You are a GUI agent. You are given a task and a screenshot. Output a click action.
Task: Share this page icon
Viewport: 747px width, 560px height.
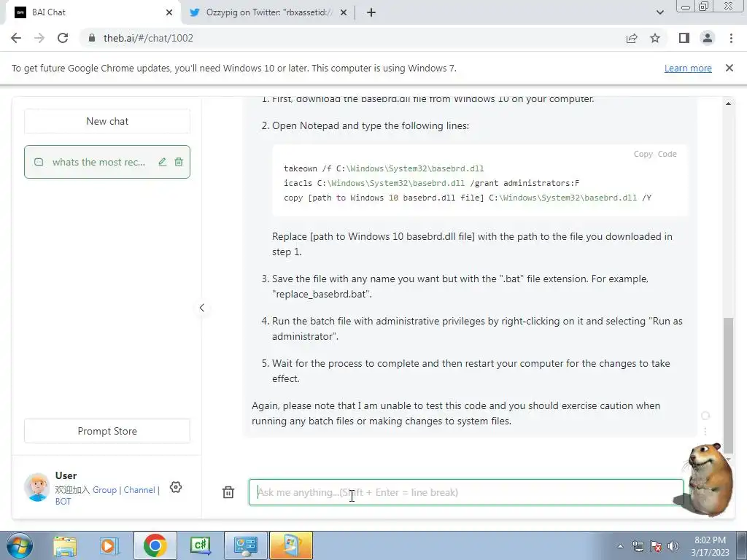click(632, 38)
